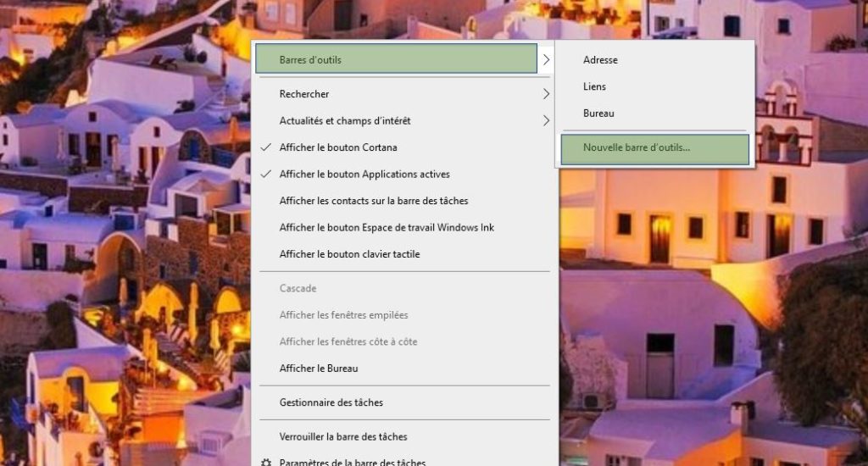Enable the Bureau toolbar

tap(655, 113)
